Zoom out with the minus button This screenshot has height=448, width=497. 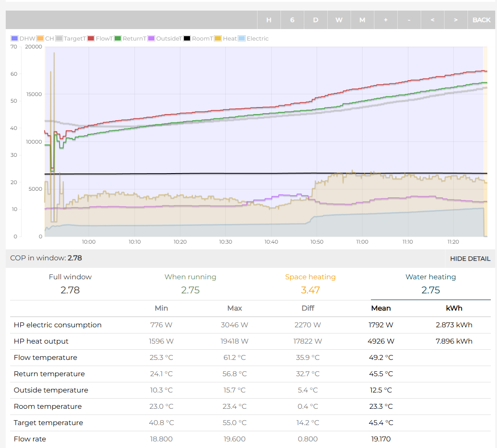click(409, 20)
